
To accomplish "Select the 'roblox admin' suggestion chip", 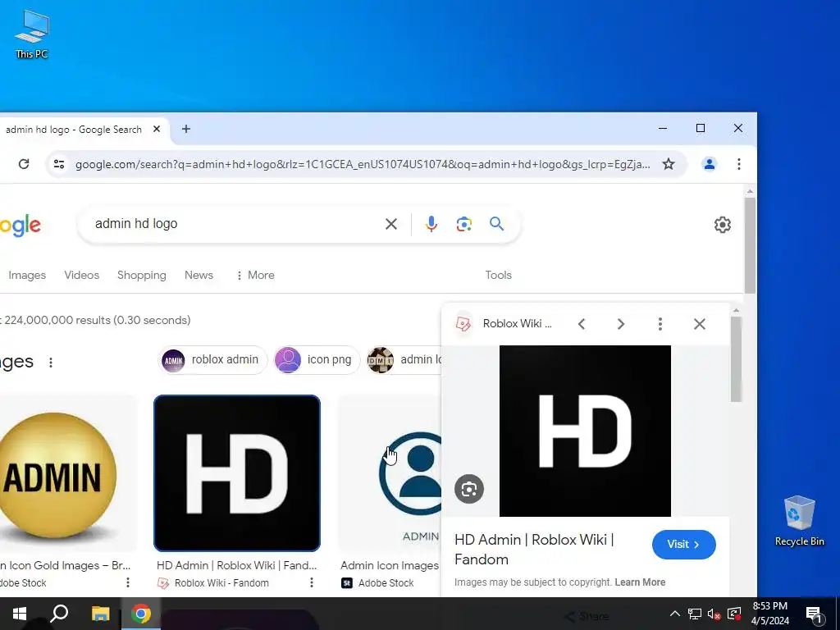I will [x=212, y=360].
